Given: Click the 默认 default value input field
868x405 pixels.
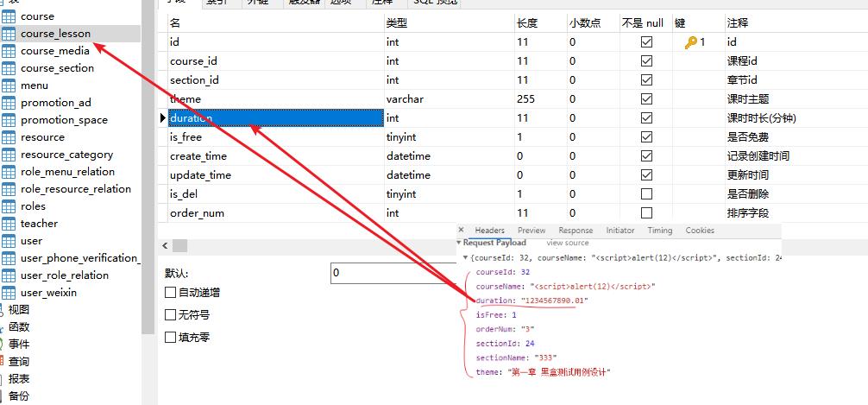Looking at the screenshot, I should (393, 273).
